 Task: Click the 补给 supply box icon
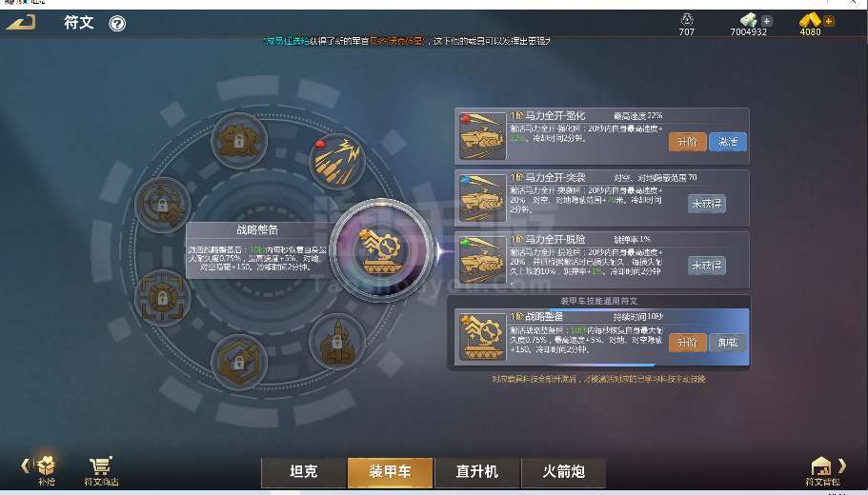47,470
